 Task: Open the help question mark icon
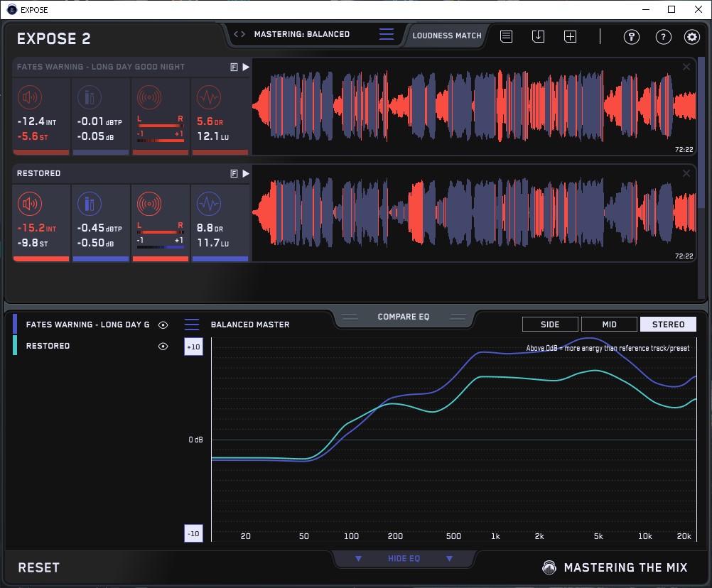tap(664, 37)
